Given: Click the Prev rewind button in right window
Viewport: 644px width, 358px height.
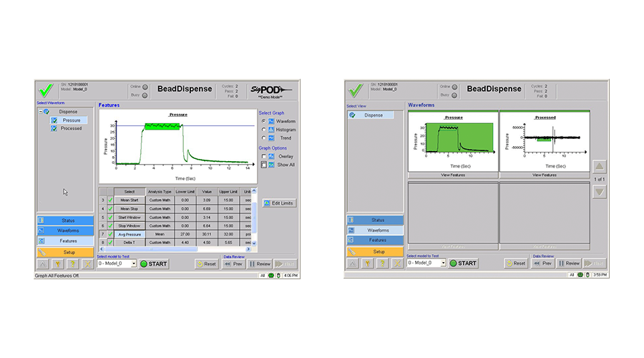Looking at the screenshot, I should tap(542, 263).
